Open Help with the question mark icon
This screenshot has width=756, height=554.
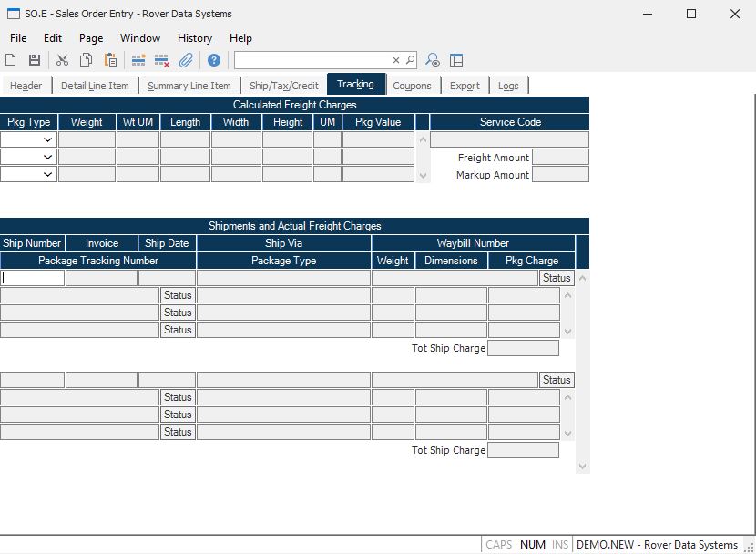point(214,60)
